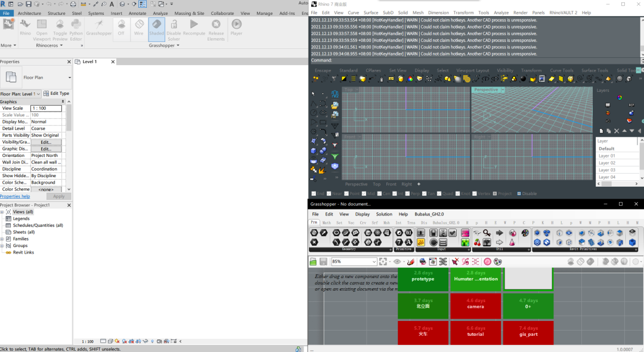Viewport: 644px width, 352px height.
Task: Toggle the Perp osnap checkbox in Rhino
Action: tap(407, 193)
